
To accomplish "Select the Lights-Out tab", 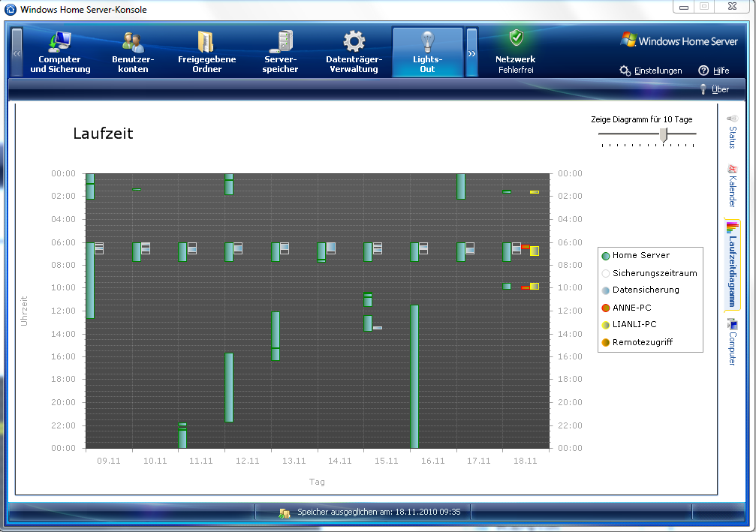I will [428, 52].
